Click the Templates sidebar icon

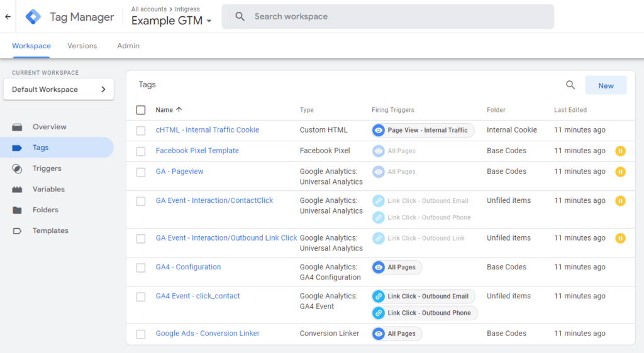click(x=17, y=231)
